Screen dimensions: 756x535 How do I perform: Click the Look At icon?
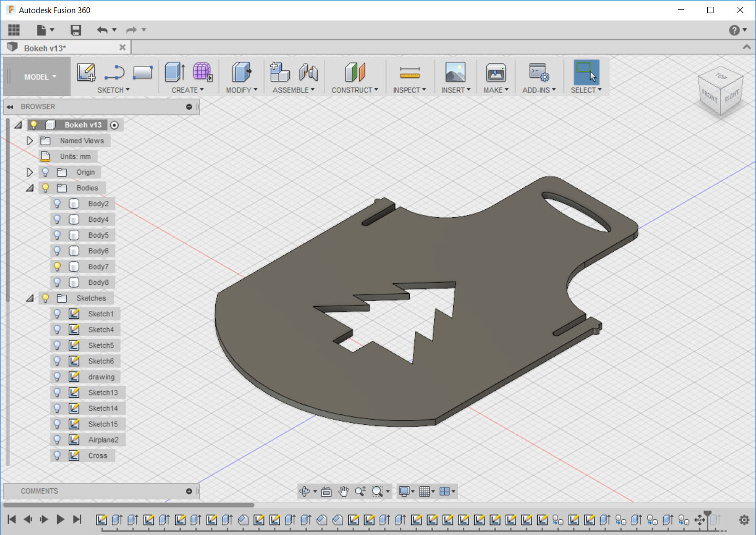[326, 491]
